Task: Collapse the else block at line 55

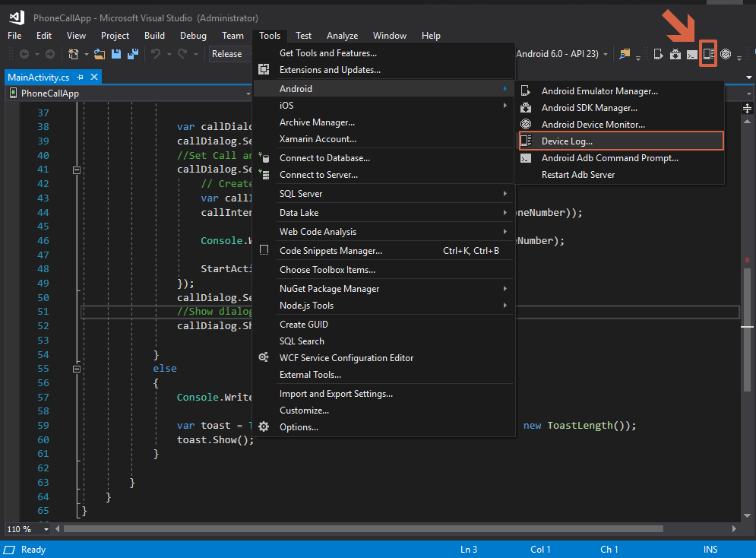Action: coord(76,369)
